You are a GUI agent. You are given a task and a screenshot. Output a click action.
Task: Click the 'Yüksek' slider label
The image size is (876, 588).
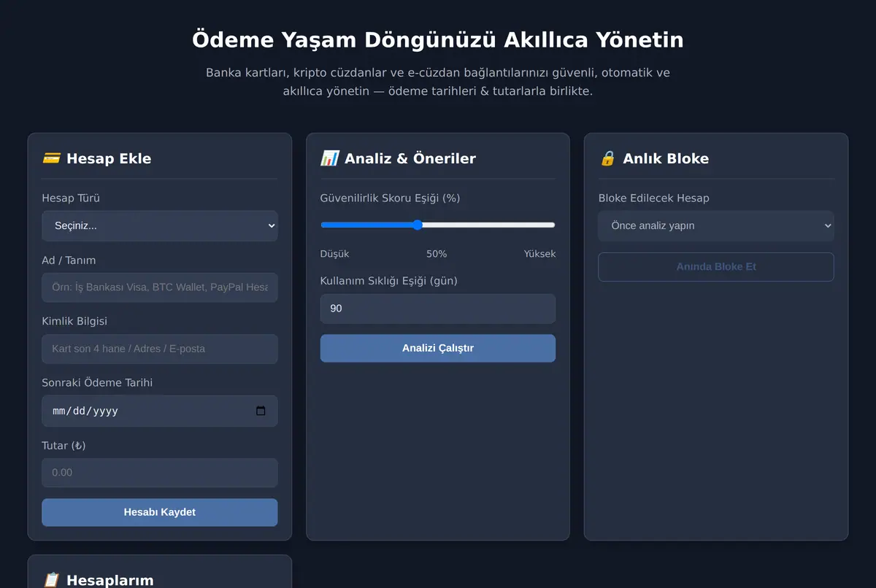tap(539, 254)
